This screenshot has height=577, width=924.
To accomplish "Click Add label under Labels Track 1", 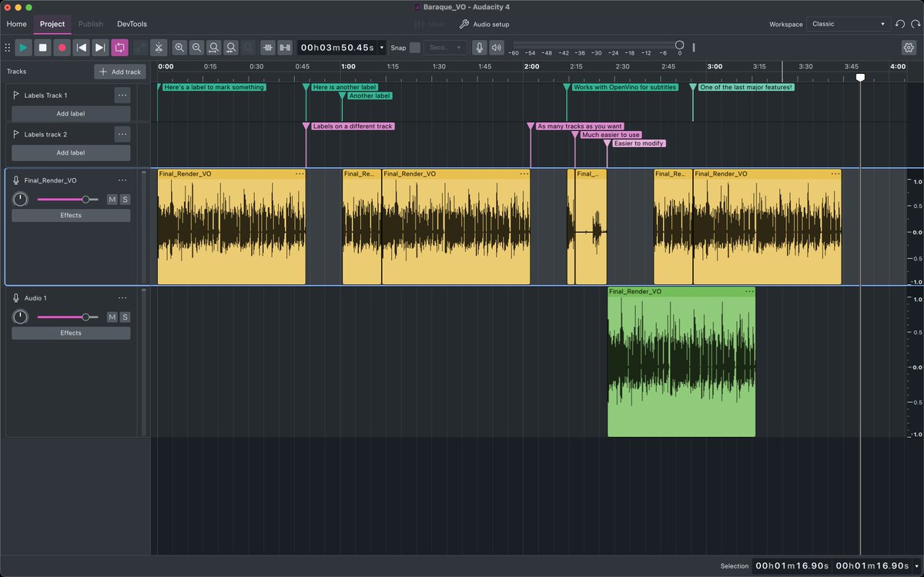I will [71, 113].
